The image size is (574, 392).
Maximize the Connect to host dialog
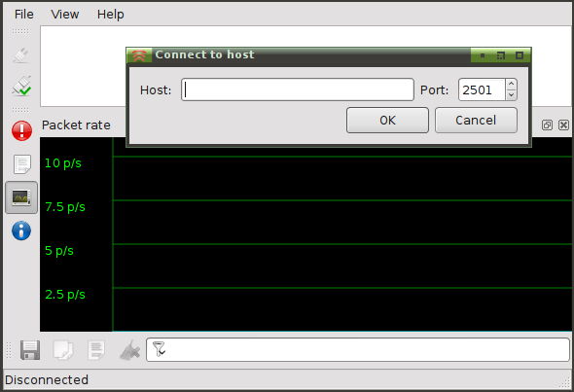click(520, 55)
